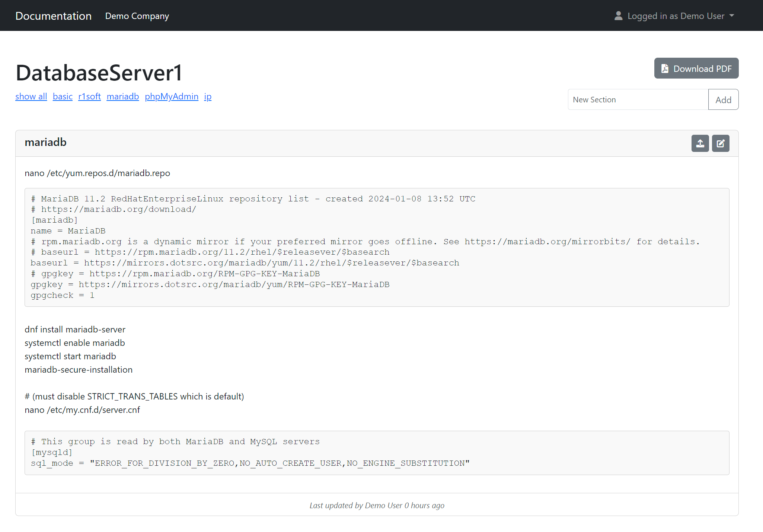Click the show all sections link

31,96
